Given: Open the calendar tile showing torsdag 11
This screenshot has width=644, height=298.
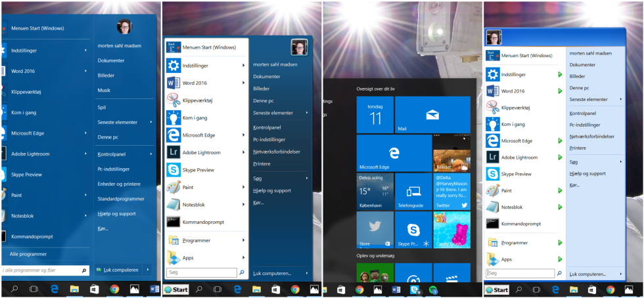Looking at the screenshot, I should [x=375, y=115].
